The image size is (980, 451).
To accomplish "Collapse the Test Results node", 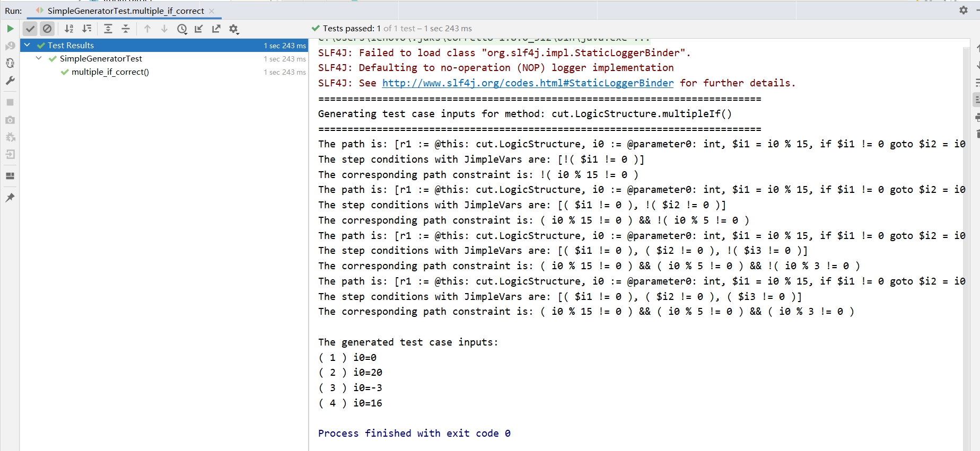I will [27, 45].
